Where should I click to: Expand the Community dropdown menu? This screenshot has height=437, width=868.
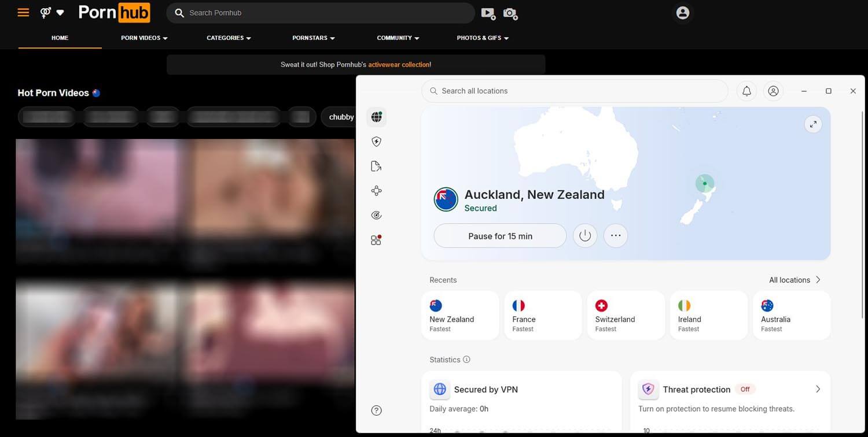coord(398,38)
